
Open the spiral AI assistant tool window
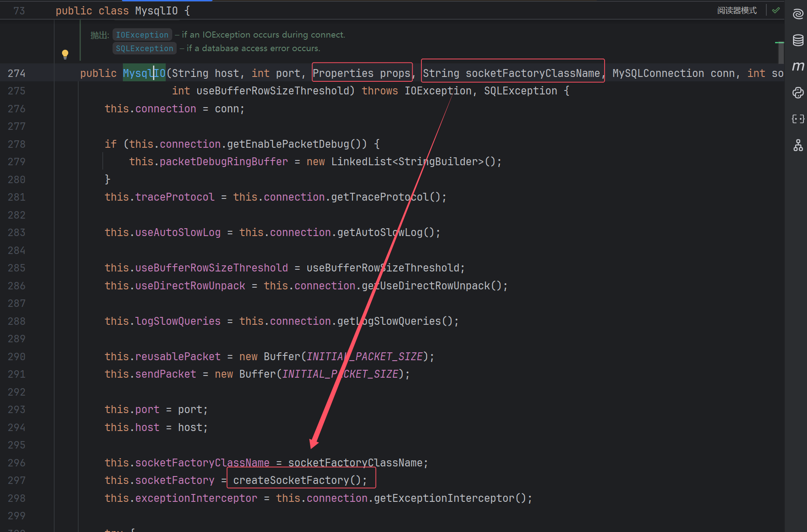[x=798, y=14]
